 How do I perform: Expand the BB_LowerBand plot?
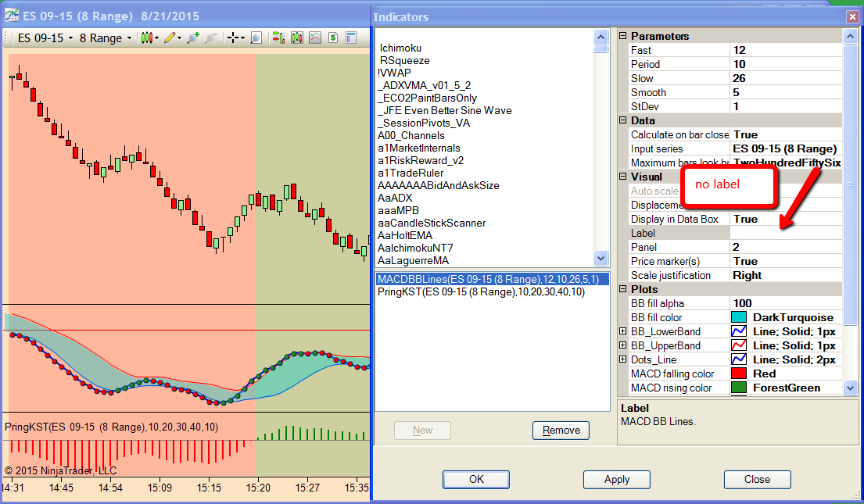point(622,331)
